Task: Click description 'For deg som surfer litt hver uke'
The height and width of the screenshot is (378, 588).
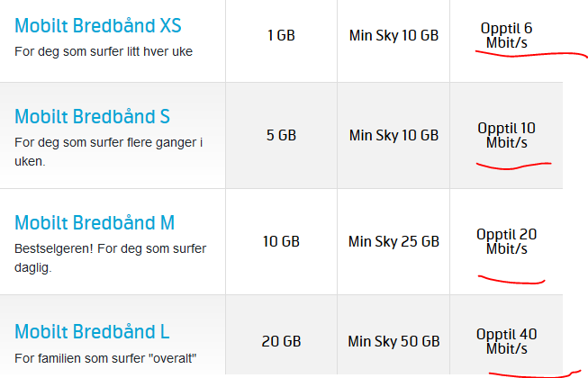Action: click(x=104, y=51)
